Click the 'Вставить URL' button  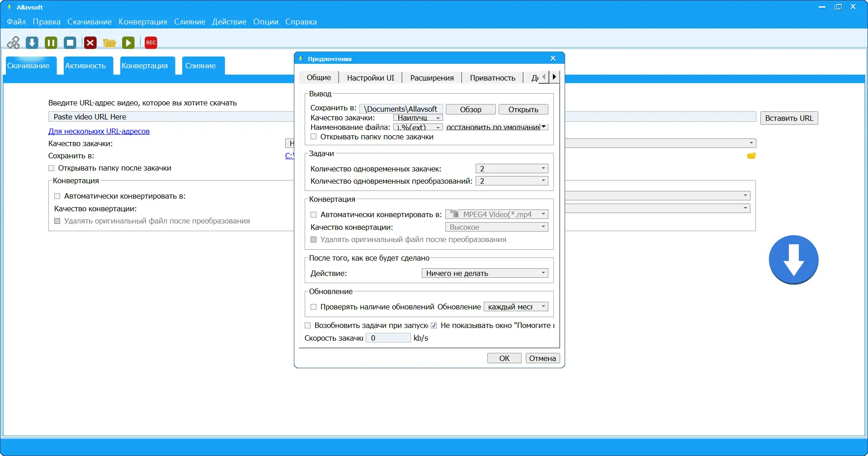[789, 118]
